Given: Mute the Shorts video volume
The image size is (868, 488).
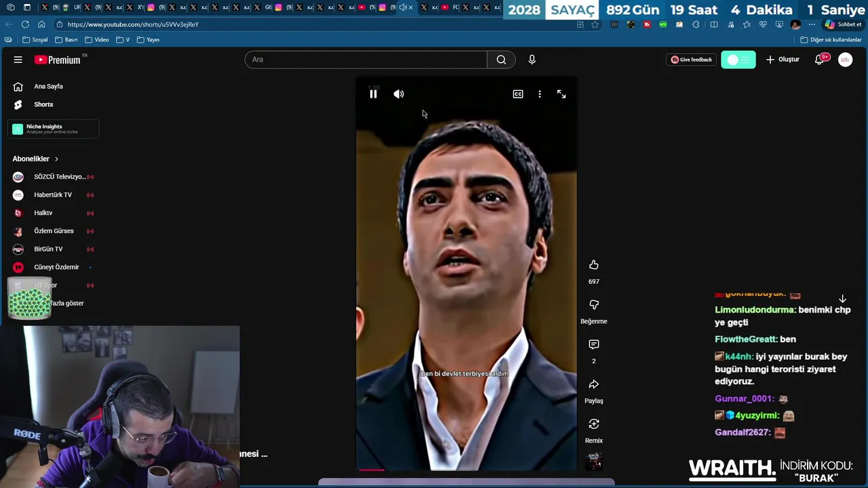Looking at the screenshot, I should click(x=399, y=94).
